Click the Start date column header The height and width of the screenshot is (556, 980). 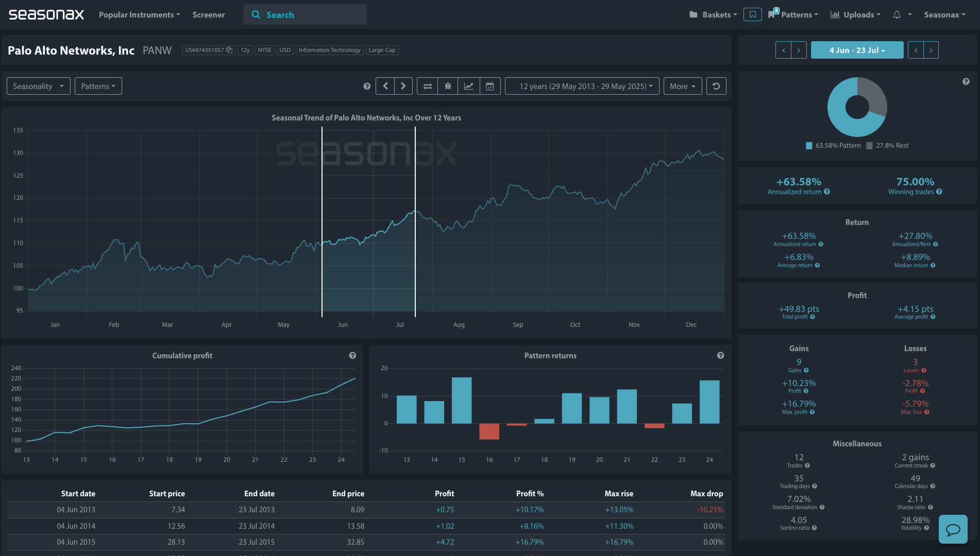(x=78, y=493)
